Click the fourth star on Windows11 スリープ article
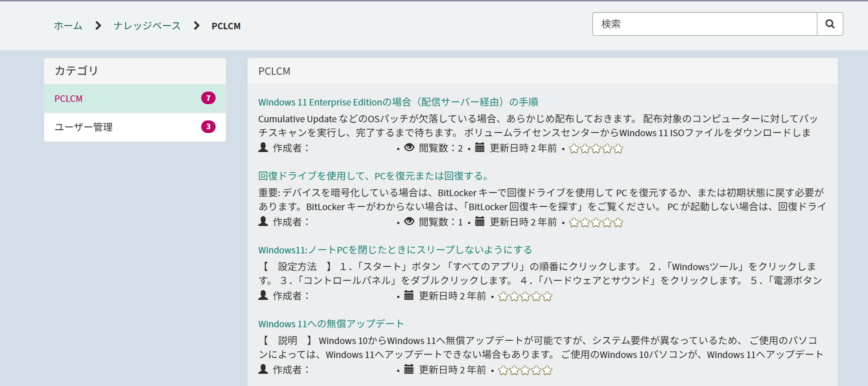 536,296
